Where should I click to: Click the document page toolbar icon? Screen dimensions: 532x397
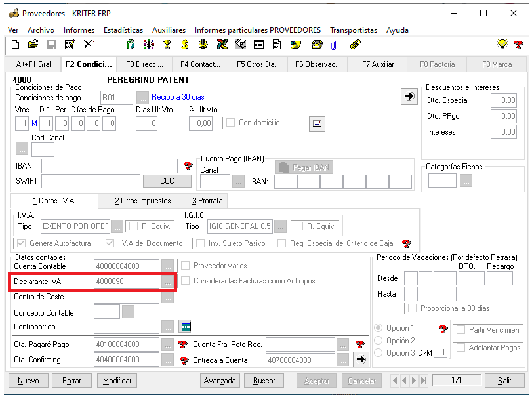[277, 45]
